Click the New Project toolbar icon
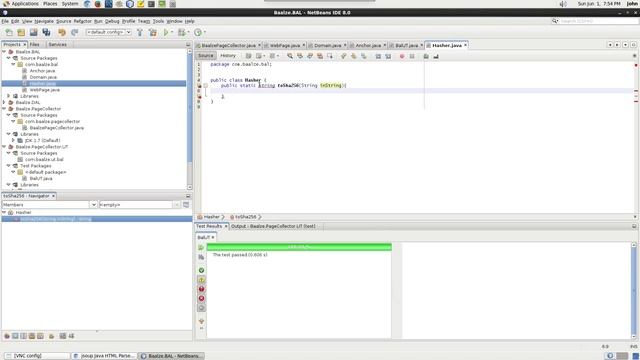The image size is (640, 360). (21, 32)
